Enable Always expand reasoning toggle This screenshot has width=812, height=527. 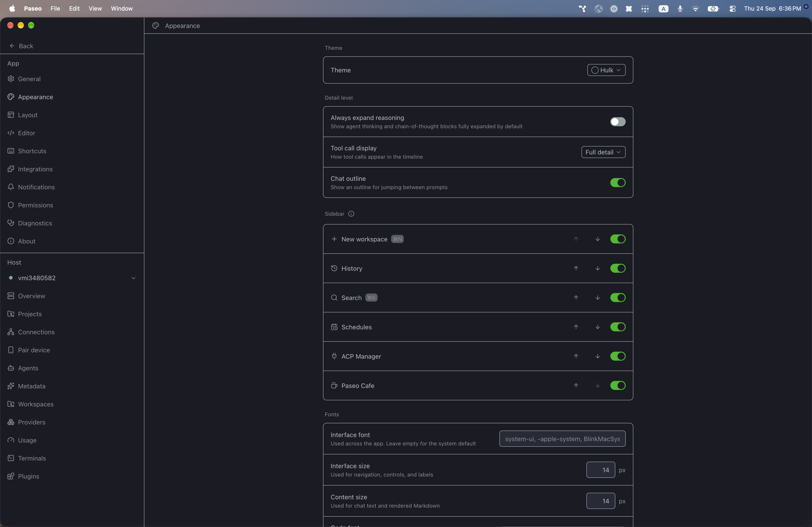coord(618,122)
